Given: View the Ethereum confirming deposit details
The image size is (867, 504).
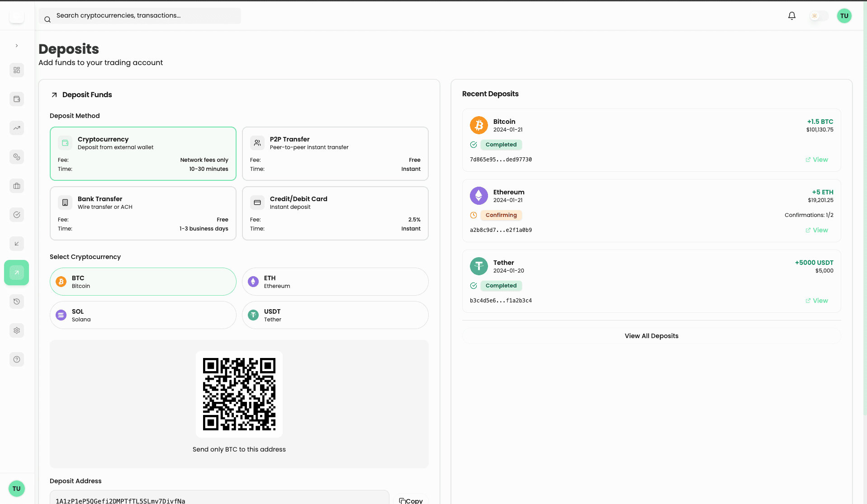Looking at the screenshot, I should click(816, 230).
